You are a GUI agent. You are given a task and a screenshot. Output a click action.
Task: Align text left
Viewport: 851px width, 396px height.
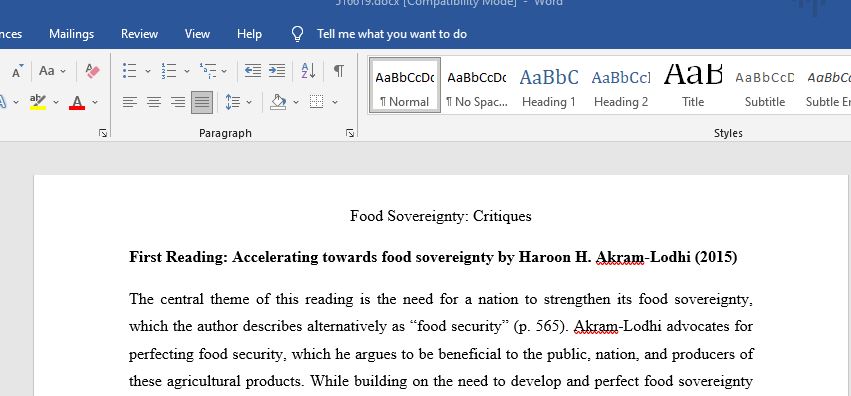[130, 102]
